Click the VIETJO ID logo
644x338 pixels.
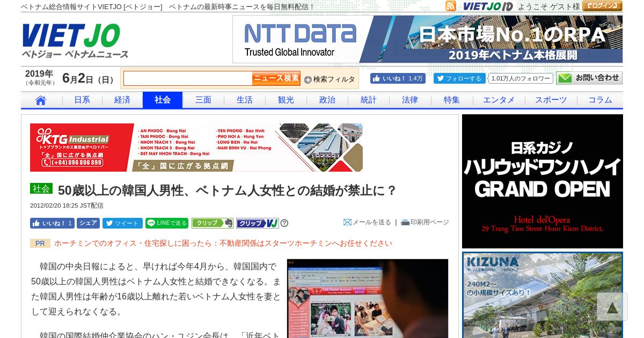point(488,6)
